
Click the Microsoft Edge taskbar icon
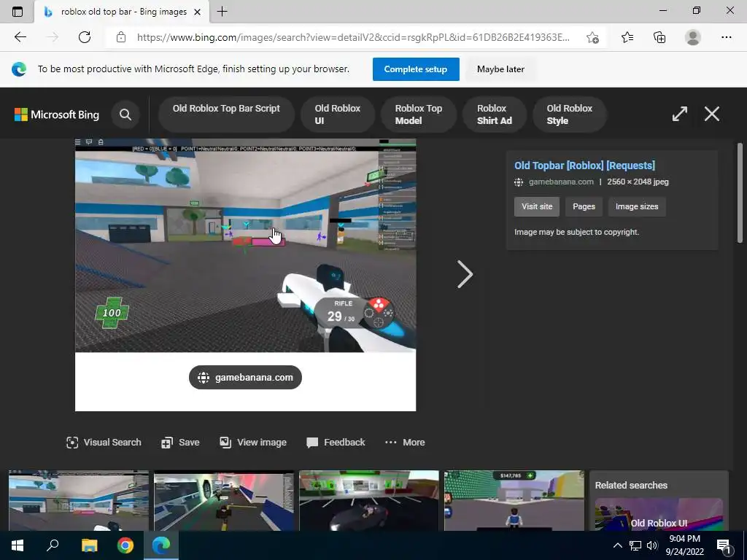click(x=161, y=545)
